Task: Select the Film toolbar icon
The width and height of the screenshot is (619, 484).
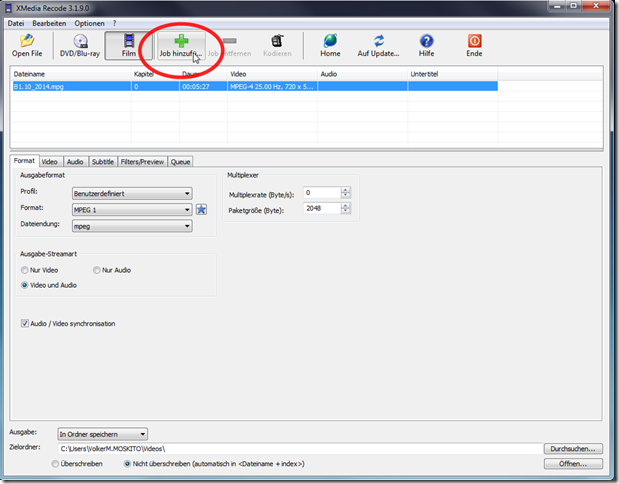Action: (x=129, y=44)
